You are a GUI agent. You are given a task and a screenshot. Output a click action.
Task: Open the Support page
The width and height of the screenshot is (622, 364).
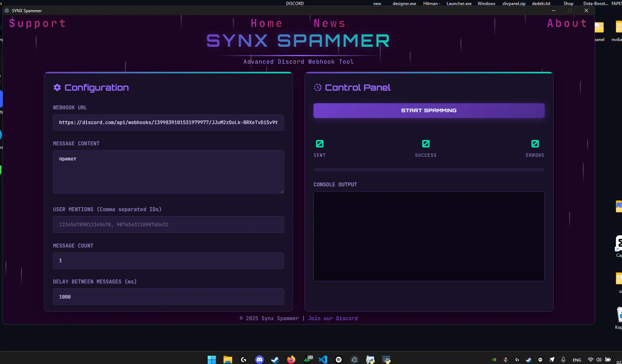click(x=37, y=23)
